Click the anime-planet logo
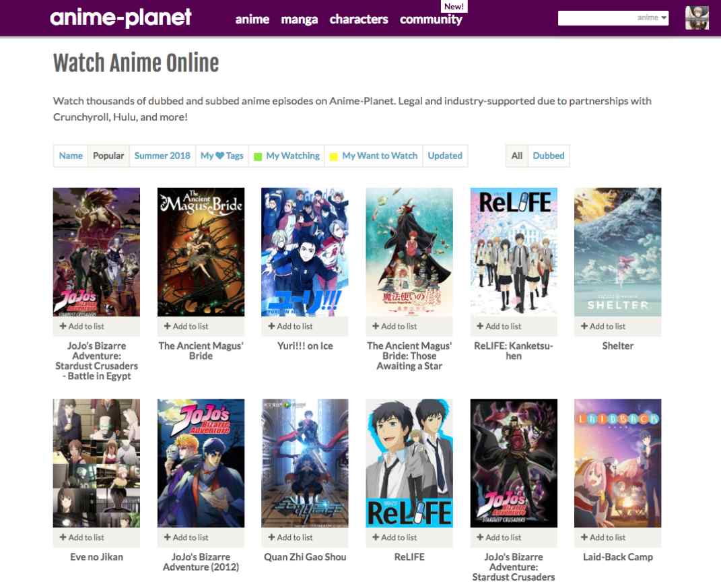 click(121, 18)
